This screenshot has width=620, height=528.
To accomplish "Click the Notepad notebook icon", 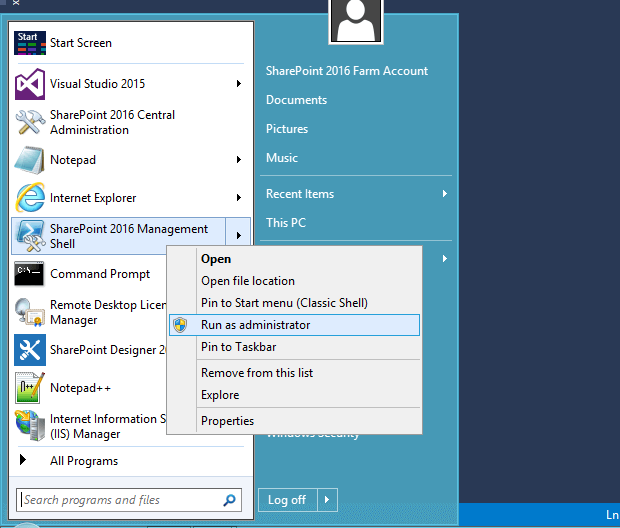I will point(29,160).
